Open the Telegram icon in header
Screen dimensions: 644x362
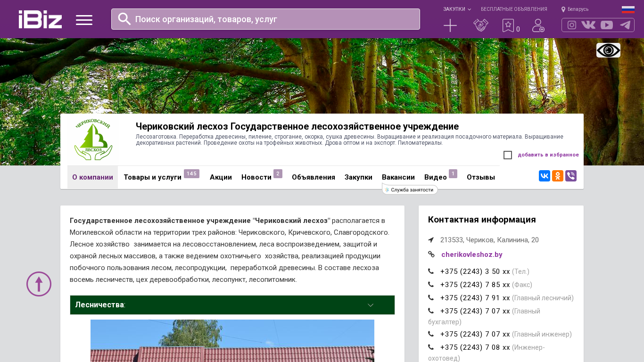tap(625, 25)
